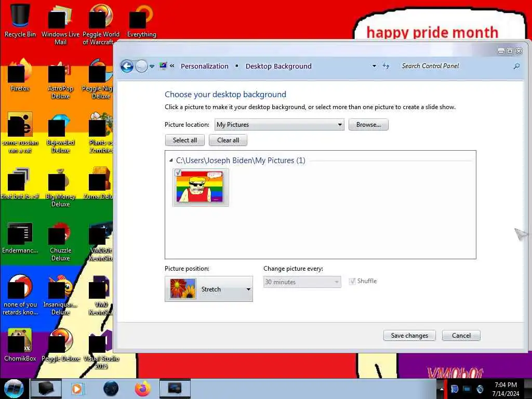Click Save changes
532x399 pixels.
[x=409, y=336]
